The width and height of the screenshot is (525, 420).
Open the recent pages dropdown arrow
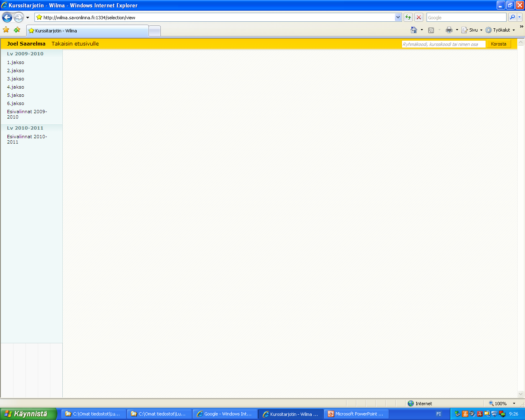point(27,18)
